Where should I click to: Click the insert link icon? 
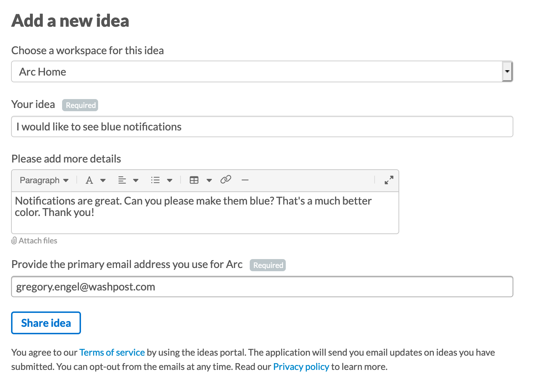[226, 180]
